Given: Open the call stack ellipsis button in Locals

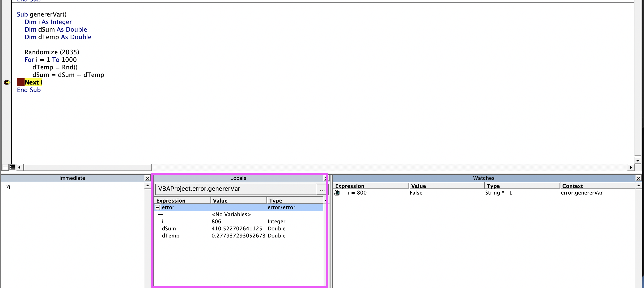Looking at the screenshot, I should click(x=322, y=189).
